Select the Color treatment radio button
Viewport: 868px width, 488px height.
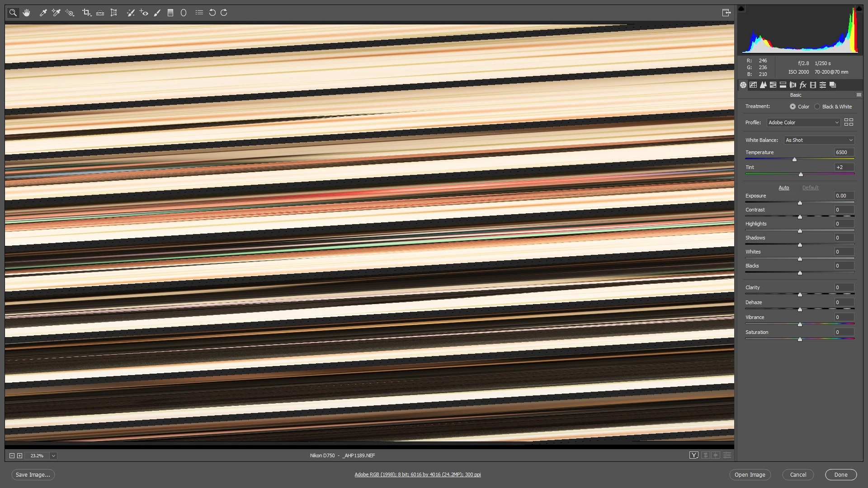pyautogui.click(x=793, y=107)
